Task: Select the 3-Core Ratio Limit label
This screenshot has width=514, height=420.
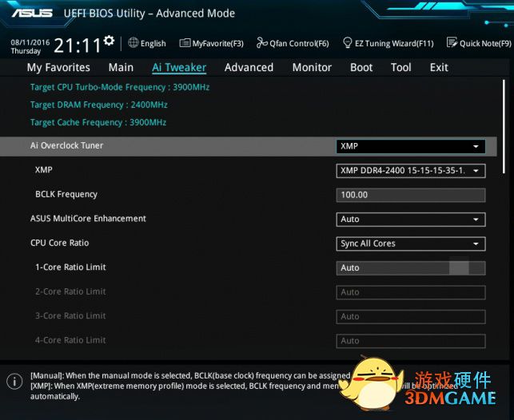Action: click(70, 316)
